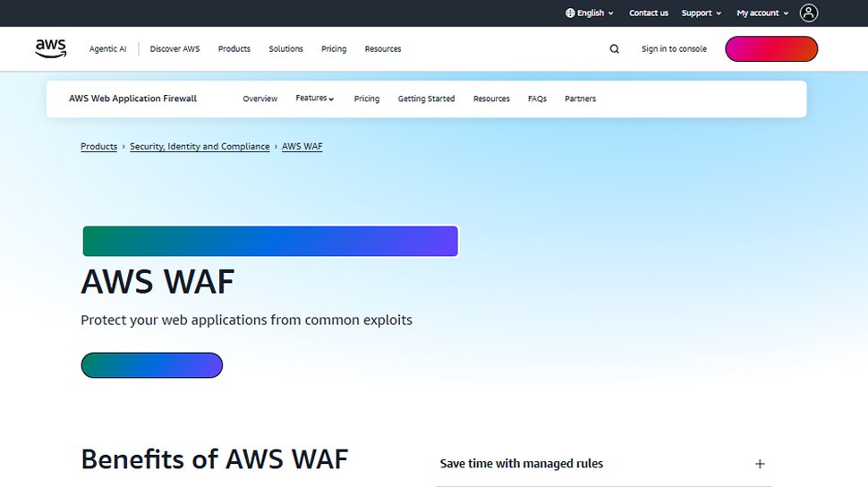Click the 'Benefits of AWS WAF' heading
This screenshot has height=488, width=868.
pos(215,459)
